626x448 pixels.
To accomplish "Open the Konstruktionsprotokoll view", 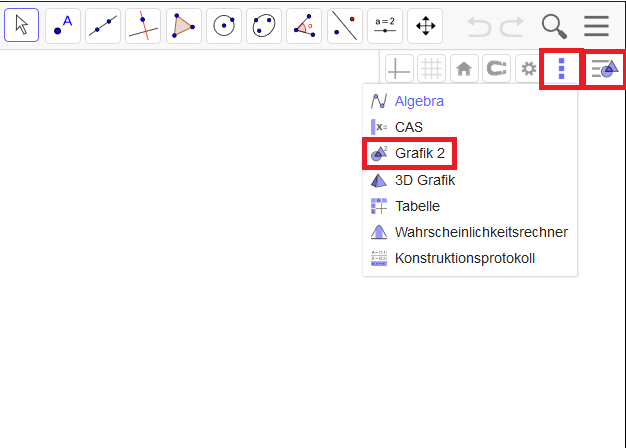I will tap(470, 258).
